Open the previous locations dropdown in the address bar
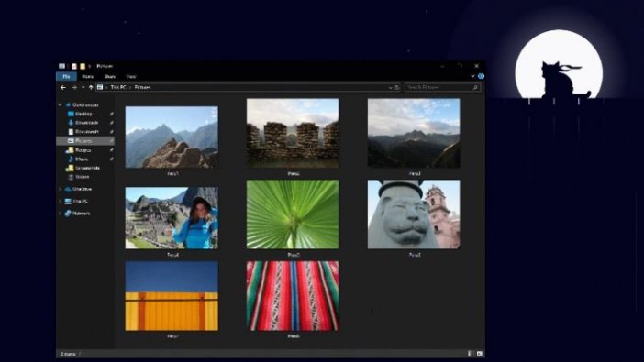644x362 pixels. 390,87
